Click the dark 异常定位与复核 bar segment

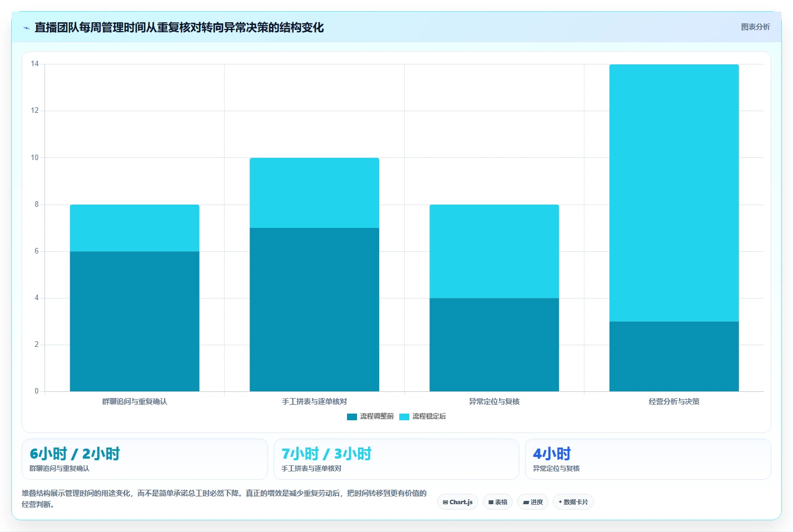coord(494,345)
